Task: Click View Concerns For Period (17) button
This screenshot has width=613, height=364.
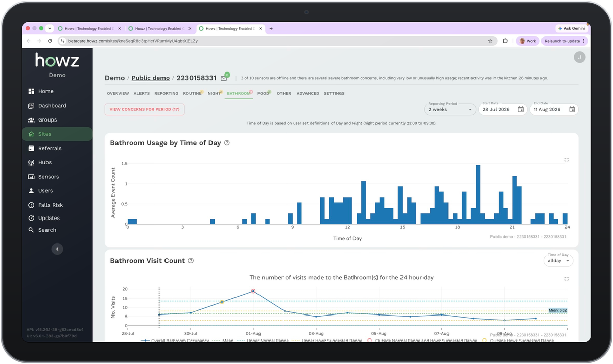Action: (145, 109)
